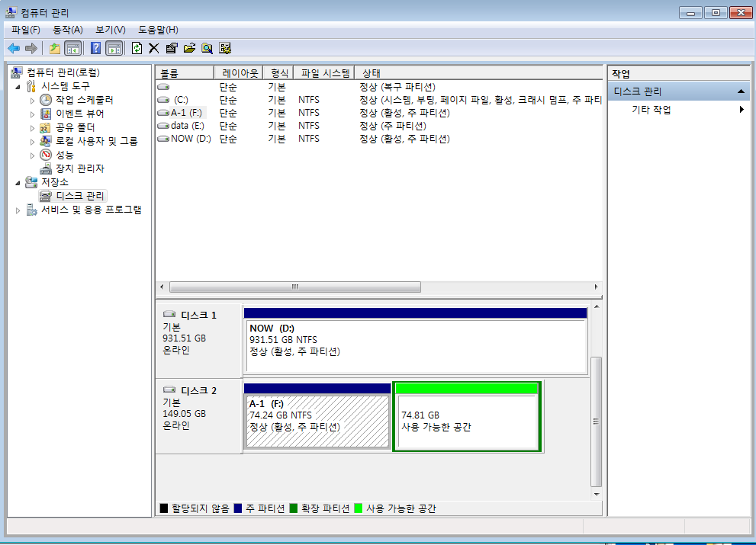This screenshot has height=545, width=756.
Task: Click the 상태 column header
Action: [478, 73]
